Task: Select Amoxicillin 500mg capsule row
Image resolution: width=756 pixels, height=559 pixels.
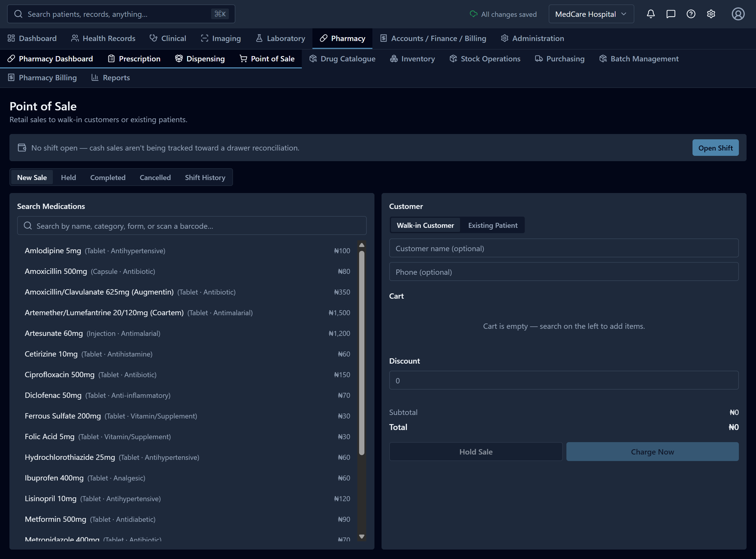Action: click(x=187, y=271)
